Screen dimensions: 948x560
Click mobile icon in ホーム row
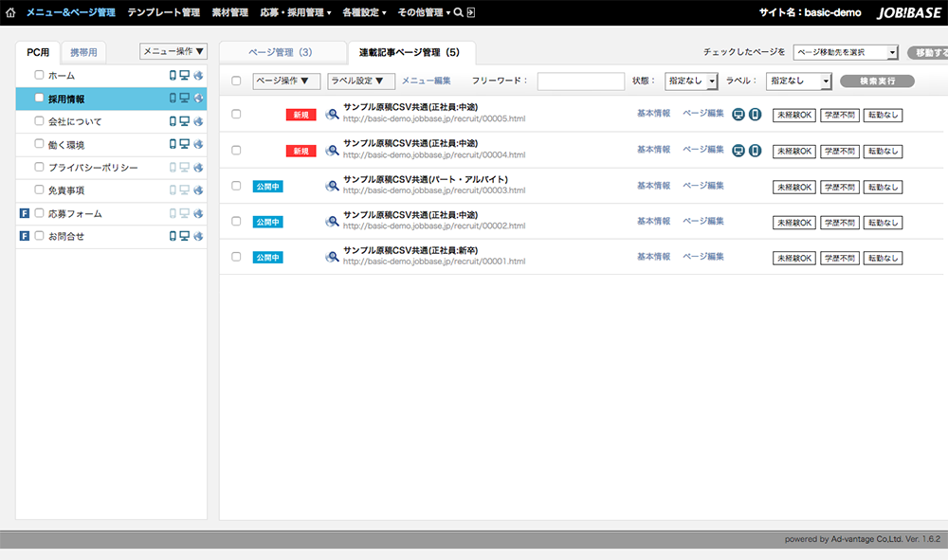click(173, 76)
